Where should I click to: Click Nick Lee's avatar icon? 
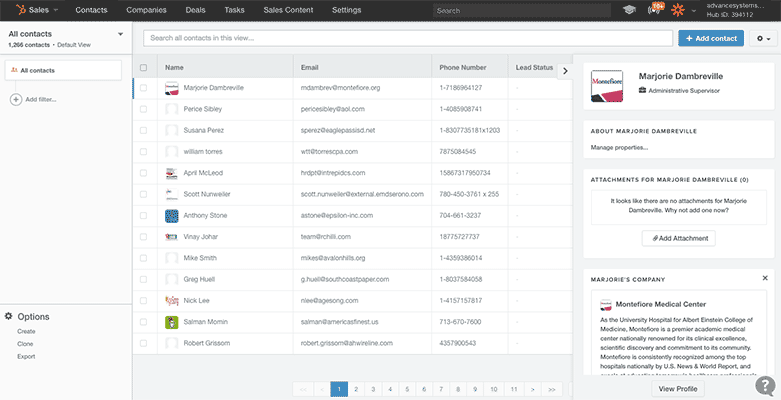(x=171, y=301)
